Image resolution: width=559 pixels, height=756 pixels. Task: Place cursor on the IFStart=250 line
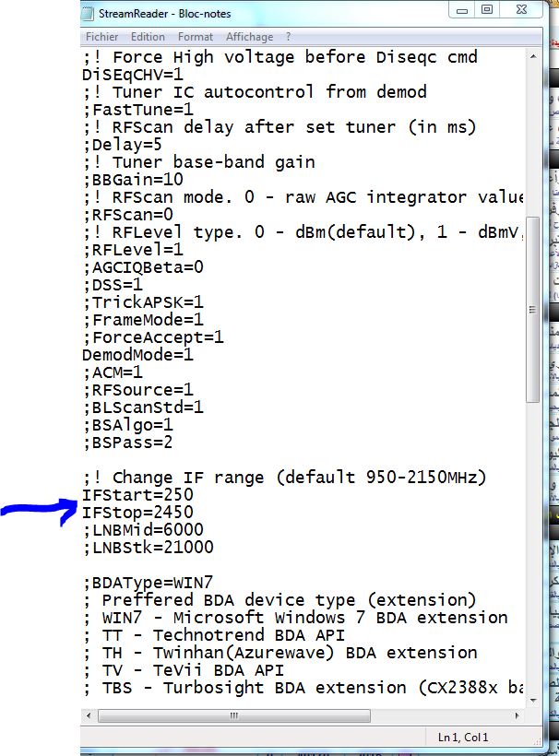[138, 495]
